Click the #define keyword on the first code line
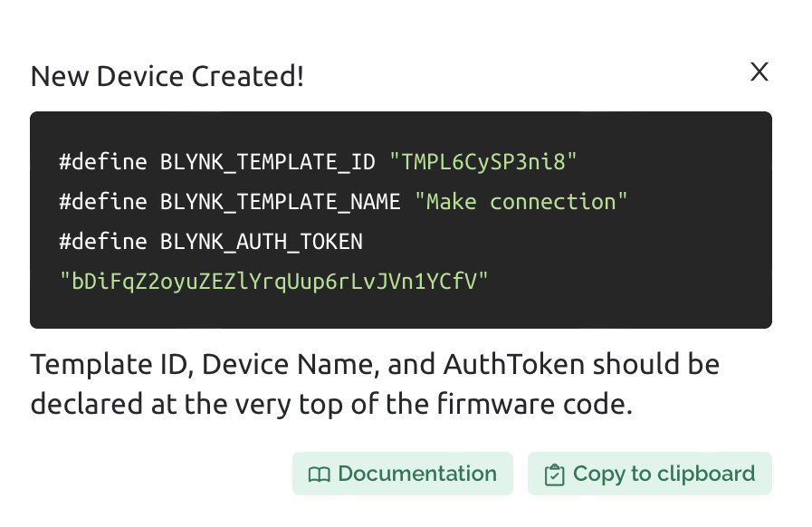812x527 pixels. [102, 163]
